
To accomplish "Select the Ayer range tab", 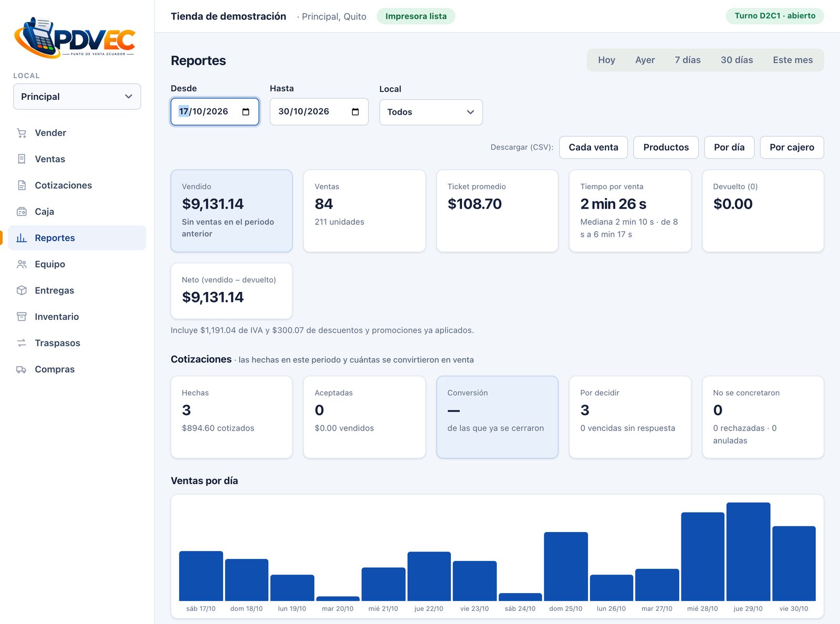I will [645, 60].
